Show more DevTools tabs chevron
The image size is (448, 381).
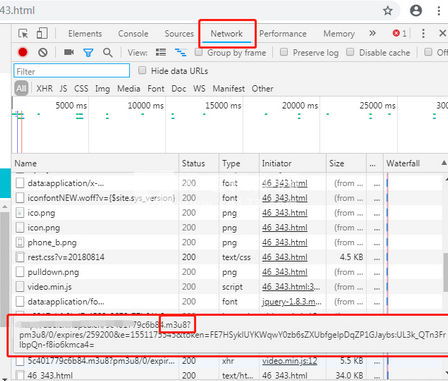(372, 33)
